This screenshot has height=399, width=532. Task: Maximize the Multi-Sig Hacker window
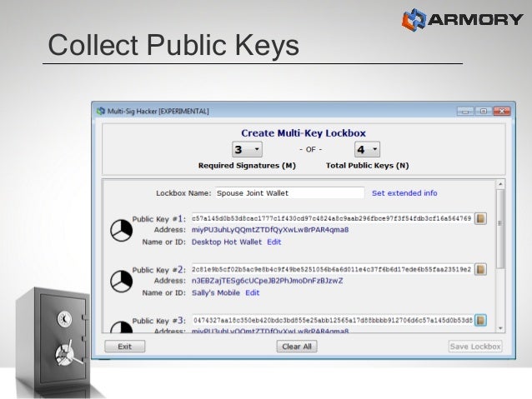[483, 111]
